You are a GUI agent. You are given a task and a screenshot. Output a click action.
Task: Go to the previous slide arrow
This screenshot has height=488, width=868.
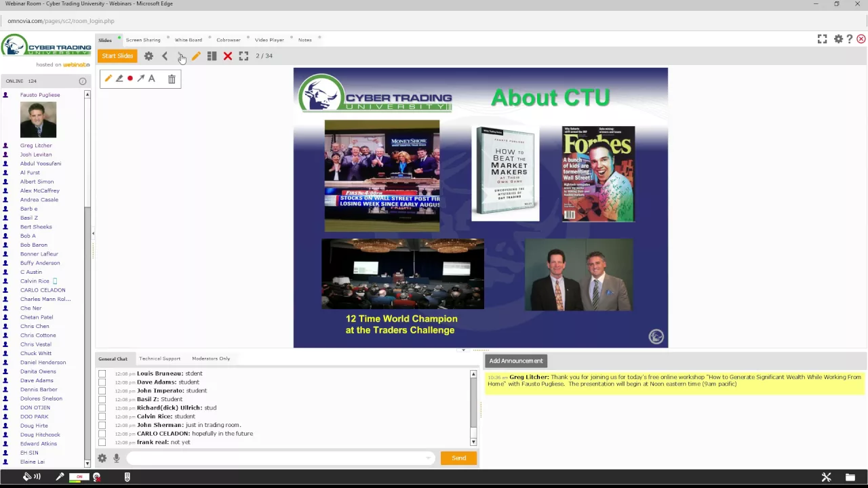[165, 56]
